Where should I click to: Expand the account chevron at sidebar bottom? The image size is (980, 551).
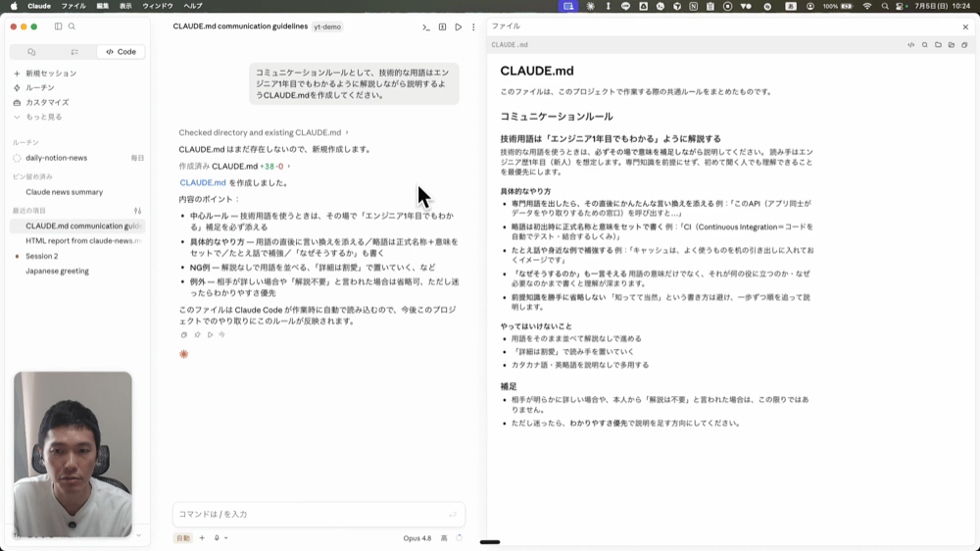(x=139, y=535)
